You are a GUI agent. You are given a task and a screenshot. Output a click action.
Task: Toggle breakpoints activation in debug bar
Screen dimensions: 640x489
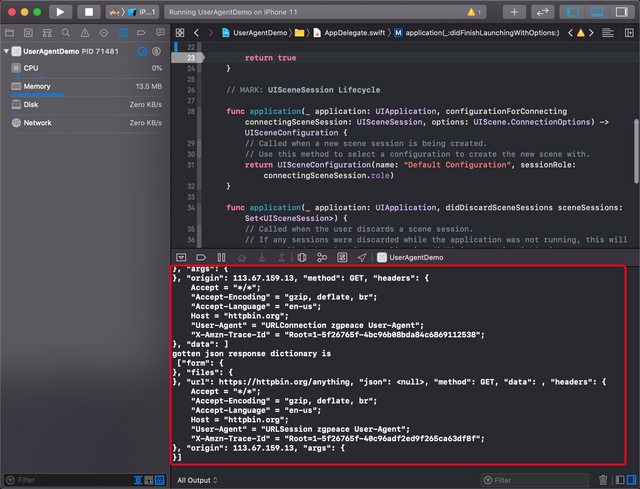click(x=201, y=257)
